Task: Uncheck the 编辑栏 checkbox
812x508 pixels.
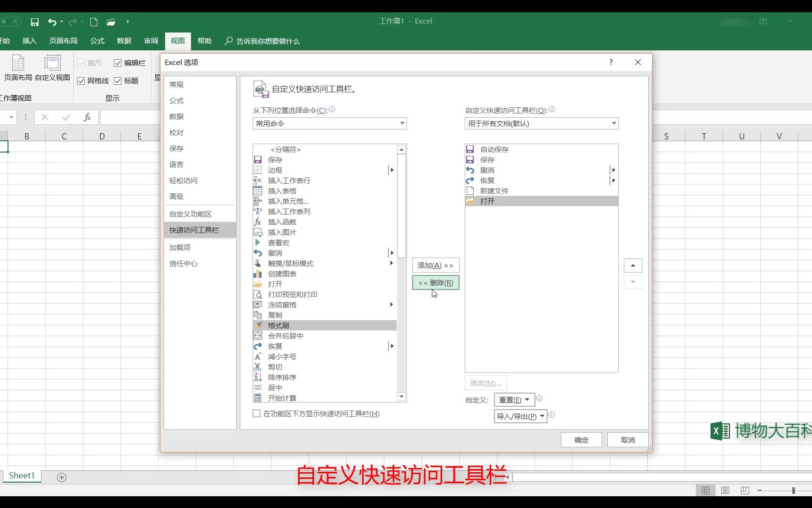Action: pyautogui.click(x=118, y=63)
